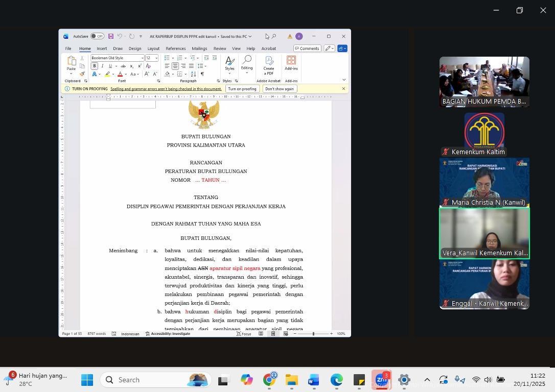
Task: Open the References tab
Action: click(175, 48)
